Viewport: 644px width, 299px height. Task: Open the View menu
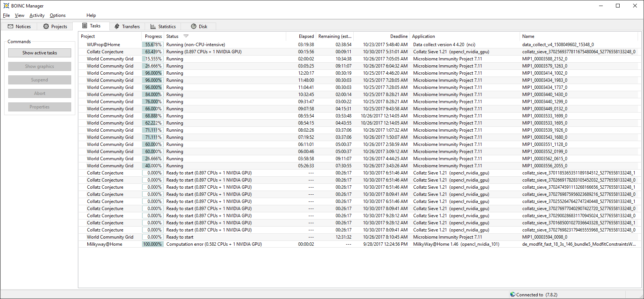pyautogui.click(x=19, y=15)
